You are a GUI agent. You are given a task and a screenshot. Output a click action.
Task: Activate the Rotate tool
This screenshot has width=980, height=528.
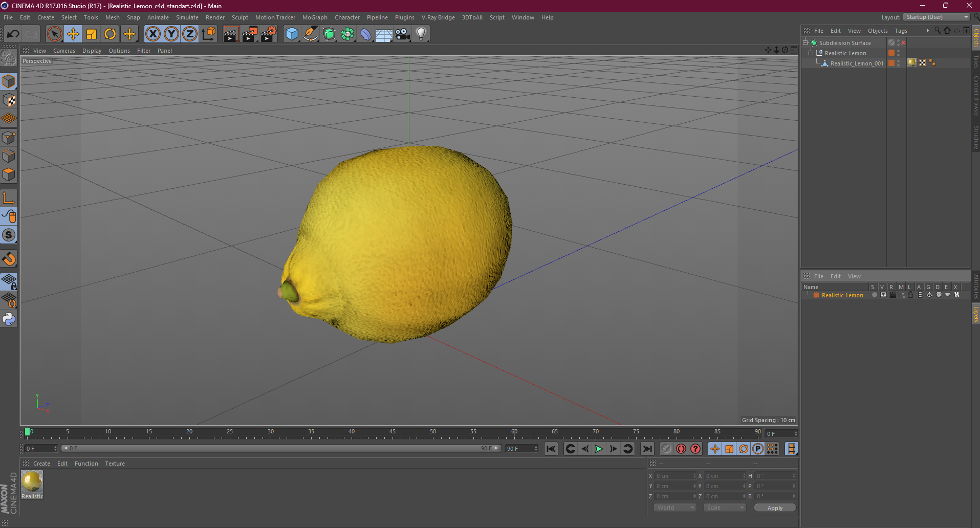pyautogui.click(x=110, y=34)
